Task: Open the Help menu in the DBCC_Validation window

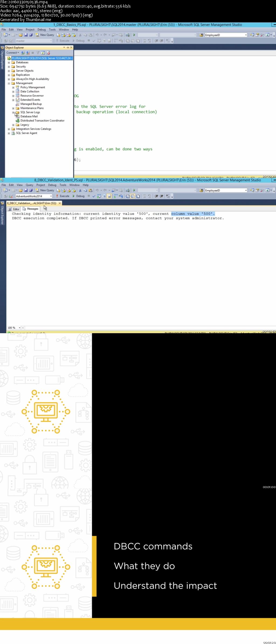Action: [x=86, y=185]
